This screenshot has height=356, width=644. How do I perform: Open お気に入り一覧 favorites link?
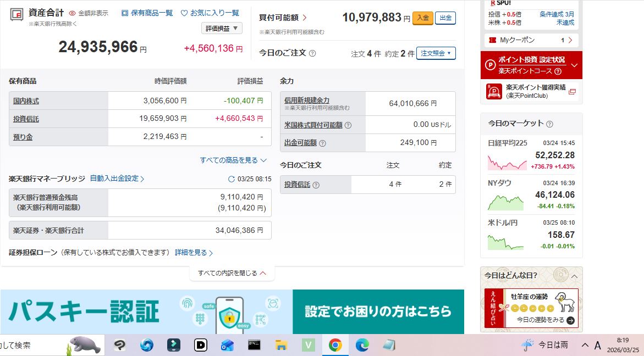coord(210,13)
